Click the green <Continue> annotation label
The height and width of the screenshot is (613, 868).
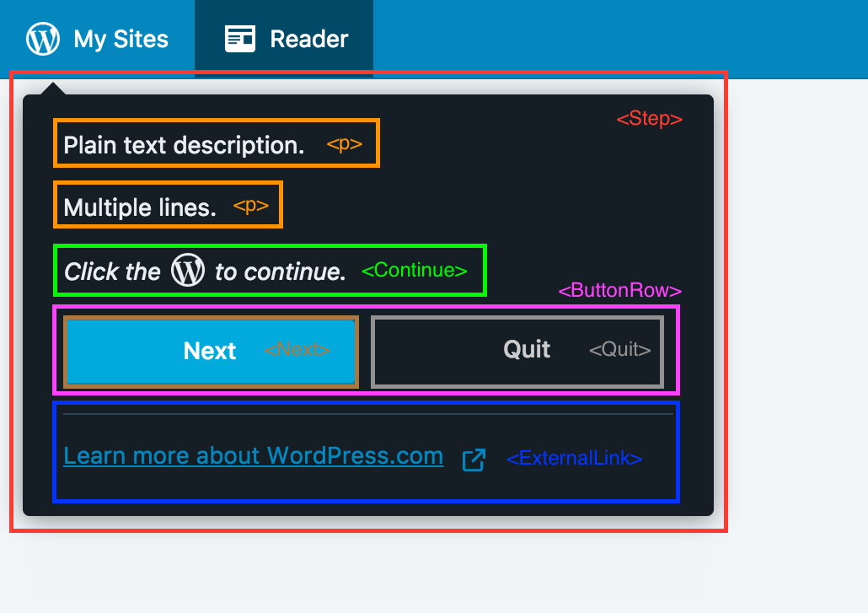tap(414, 271)
